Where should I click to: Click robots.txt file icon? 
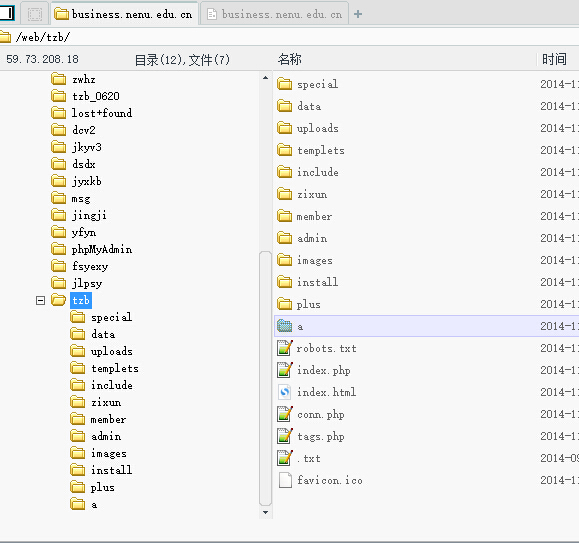(285, 348)
